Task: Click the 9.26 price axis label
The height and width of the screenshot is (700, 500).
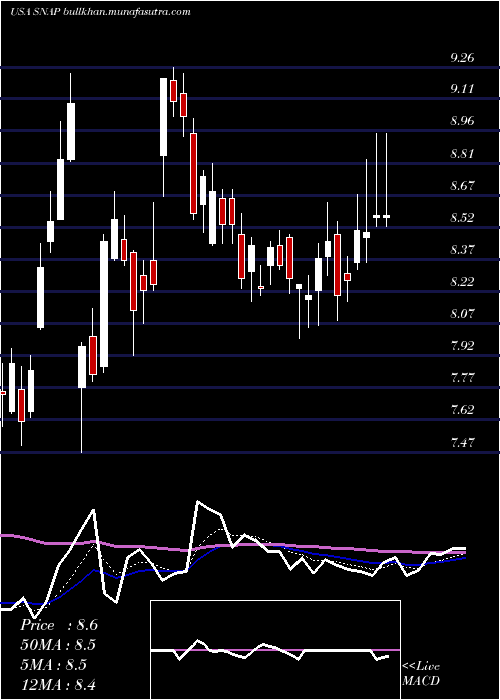Action: [462, 58]
